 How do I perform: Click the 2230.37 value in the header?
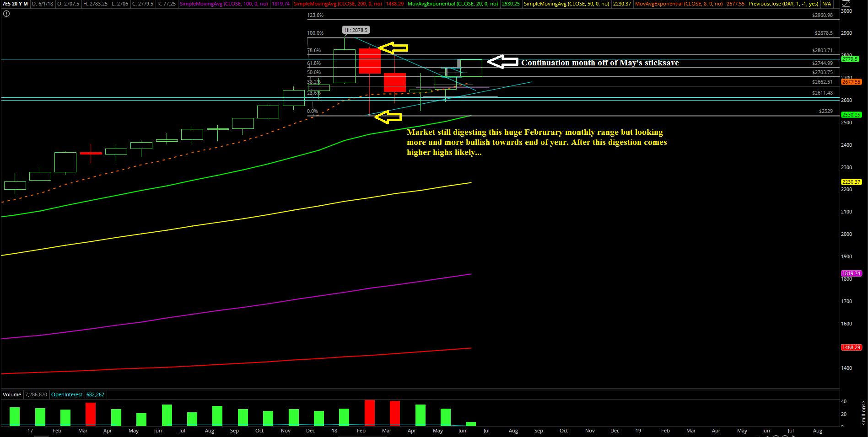[x=622, y=4]
